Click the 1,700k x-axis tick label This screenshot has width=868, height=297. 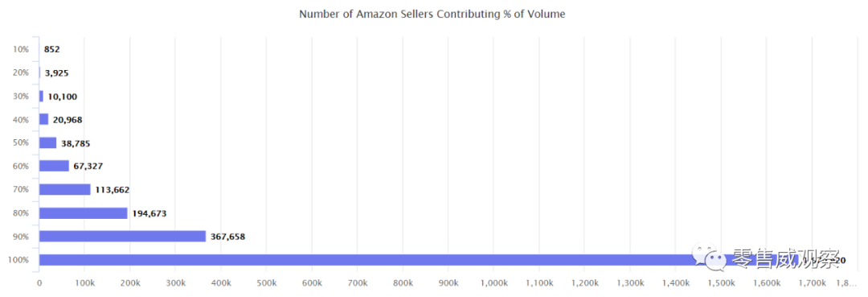(812, 283)
